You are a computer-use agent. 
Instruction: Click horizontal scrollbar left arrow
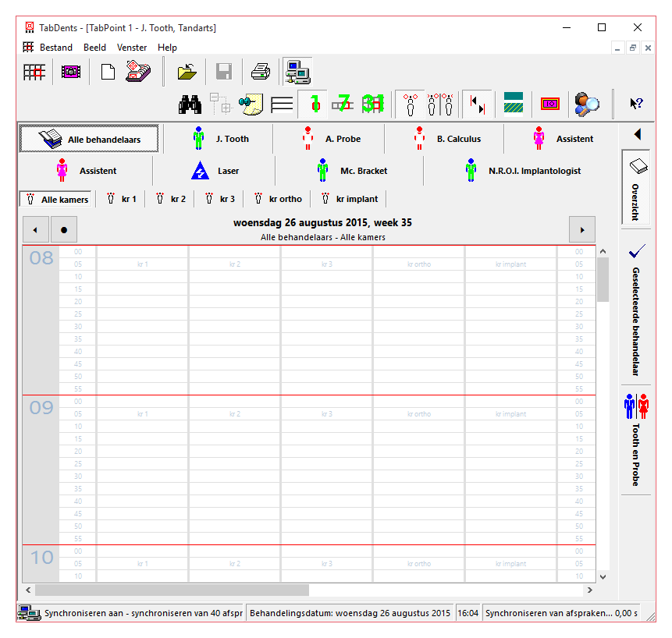tap(28, 590)
